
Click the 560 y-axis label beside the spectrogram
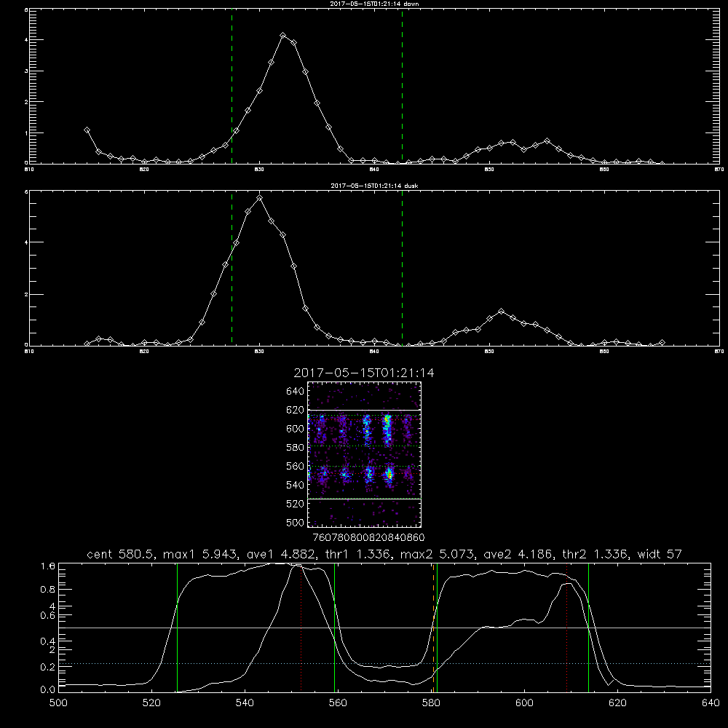[x=296, y=466]
